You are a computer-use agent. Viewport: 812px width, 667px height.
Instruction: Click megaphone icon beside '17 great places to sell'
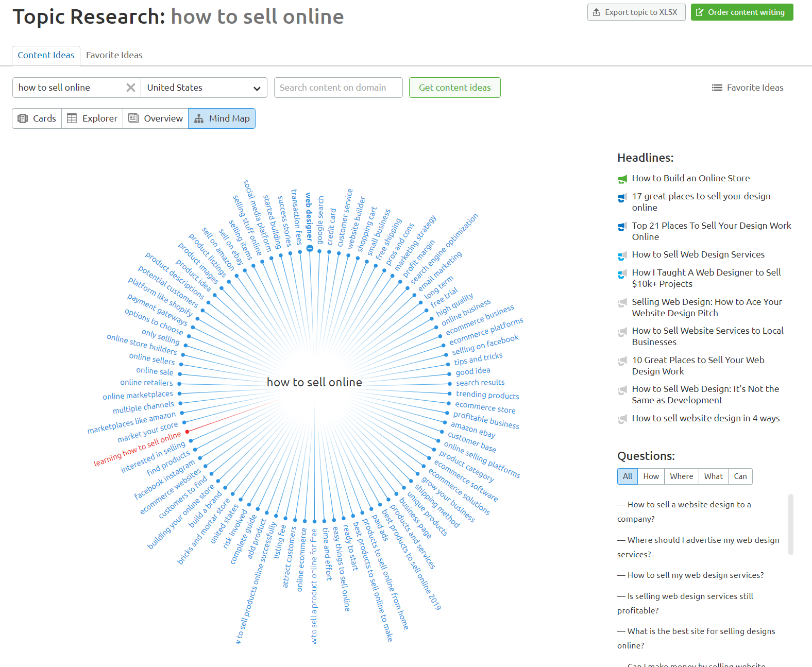point(622,197)
